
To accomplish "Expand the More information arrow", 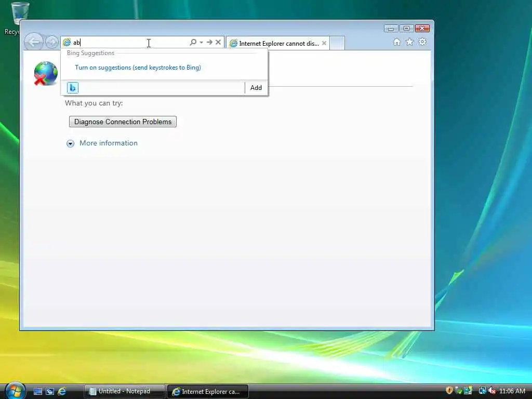I will coord(70,143).
